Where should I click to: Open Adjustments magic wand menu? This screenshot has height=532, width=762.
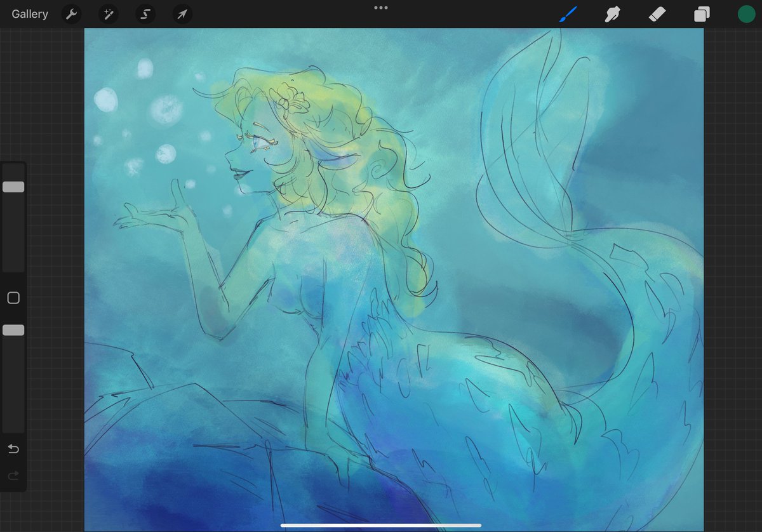109,15
